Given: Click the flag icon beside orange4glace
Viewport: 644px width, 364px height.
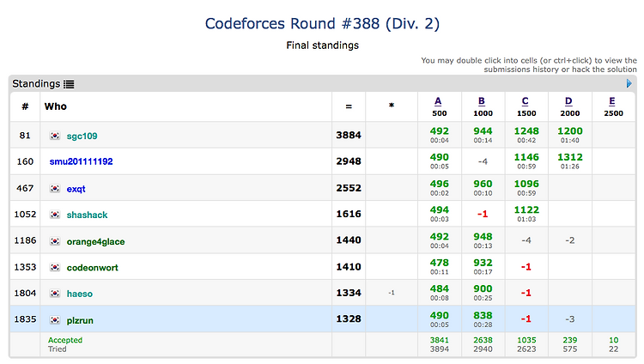Looking at the screenshot, I should point(55,241).
